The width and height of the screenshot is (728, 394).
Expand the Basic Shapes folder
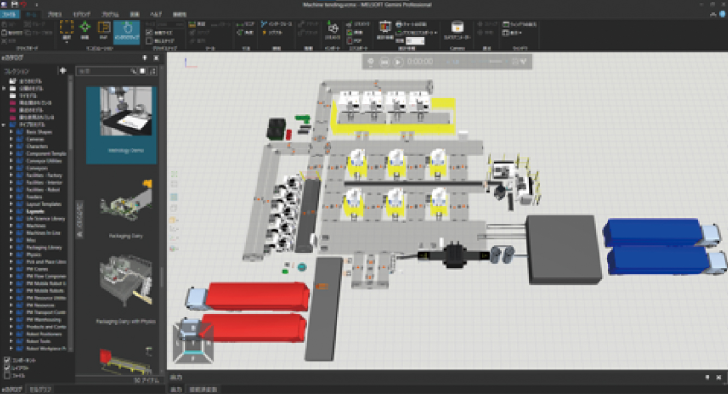click(11, 132)
